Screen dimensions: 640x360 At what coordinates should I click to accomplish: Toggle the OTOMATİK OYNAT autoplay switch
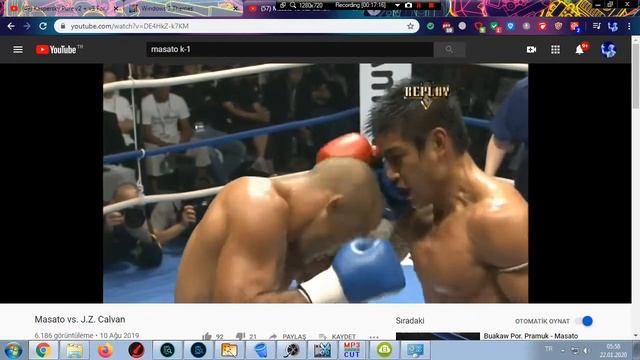point(584,321)
